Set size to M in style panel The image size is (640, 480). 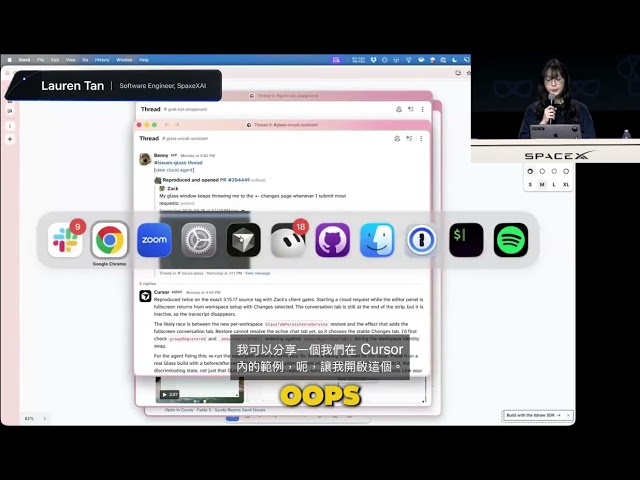coord(542,184)
